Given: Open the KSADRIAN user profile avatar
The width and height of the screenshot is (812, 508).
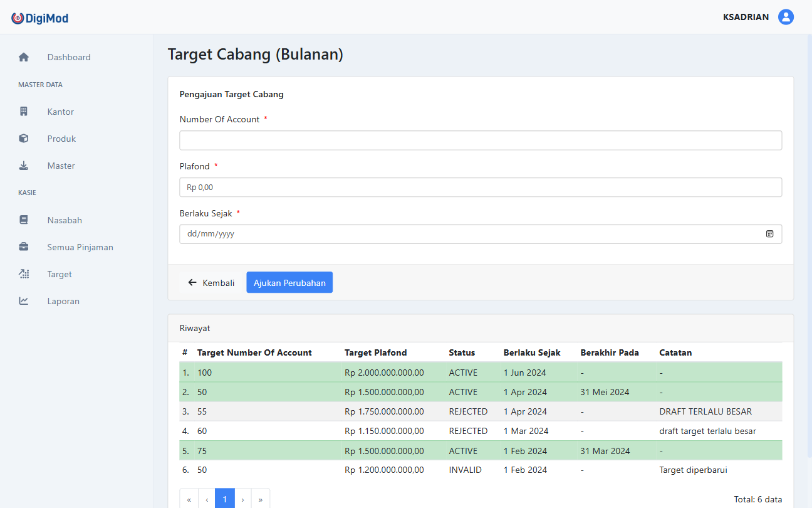Looking at the screenshot, I should (x=786, y=17).
